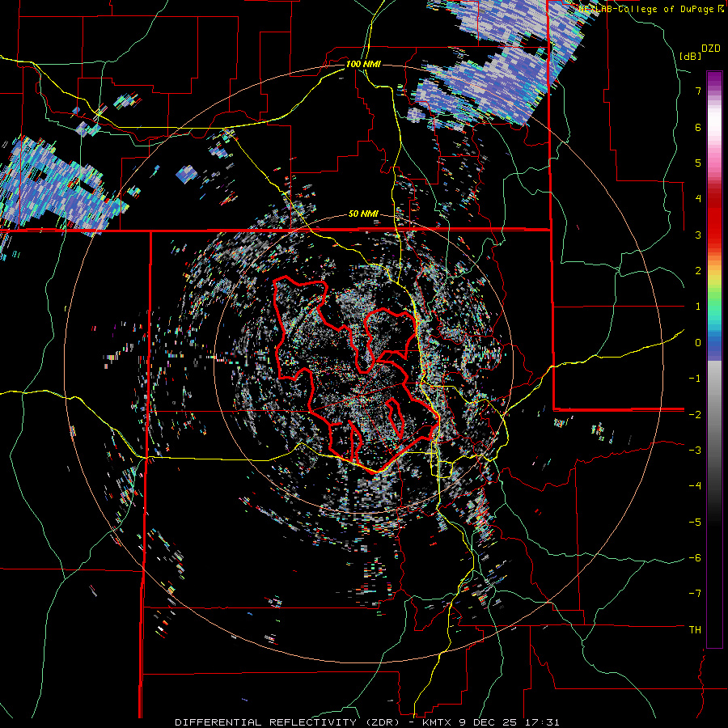Click the 100 NMI range ring label
This screenshot has width=728, height=728.
(x=363, y=64)
